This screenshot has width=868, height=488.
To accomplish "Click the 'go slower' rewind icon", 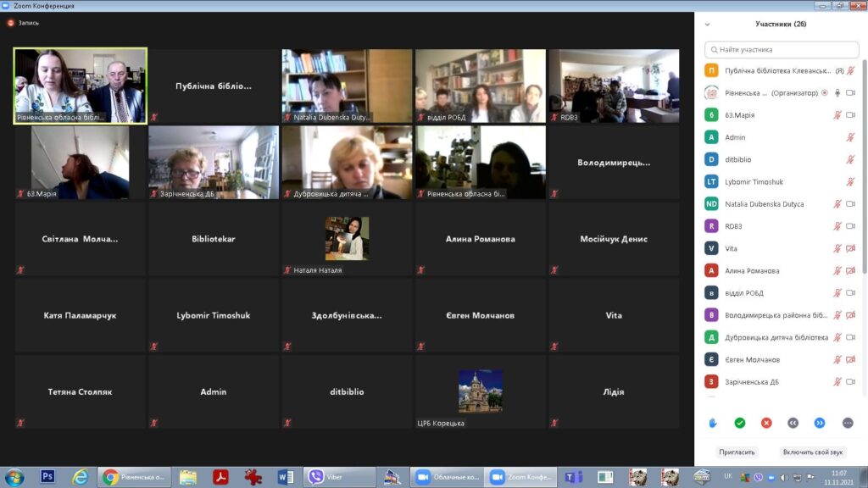I will pos(793,423).
